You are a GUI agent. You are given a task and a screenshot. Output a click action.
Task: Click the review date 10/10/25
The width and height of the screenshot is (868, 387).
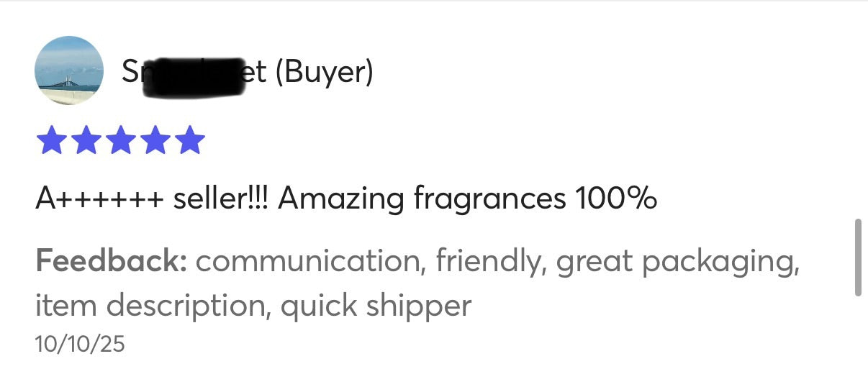pos(79,344)
